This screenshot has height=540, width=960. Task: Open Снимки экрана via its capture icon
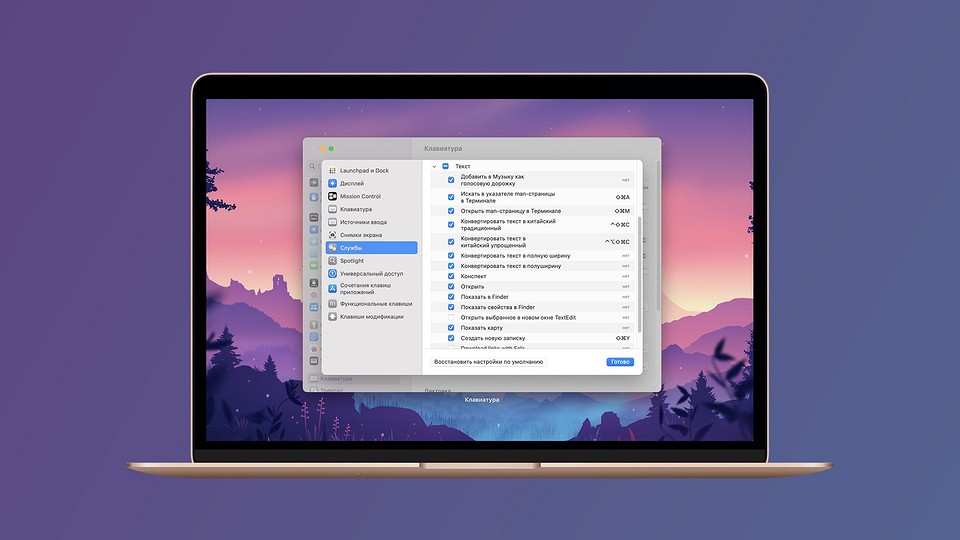click(332, 235)
